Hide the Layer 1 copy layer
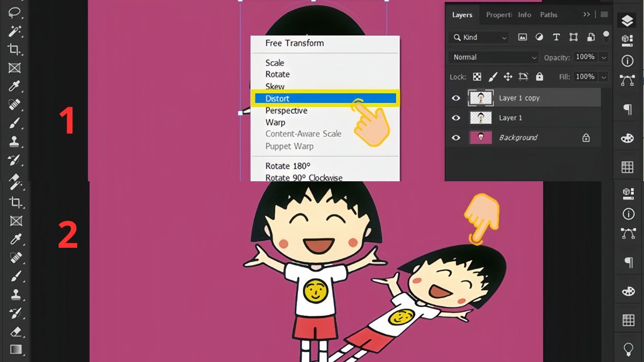 click(456, 98)
